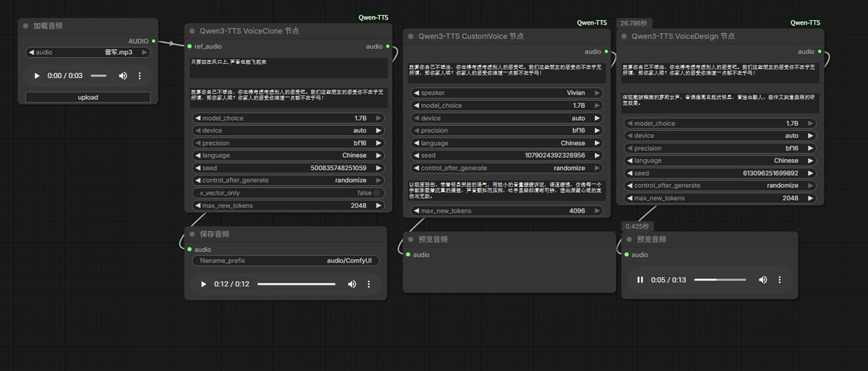Image resolution: width=868 pixels, height=371 pixels.
Task: Click the audio output port of CustomVoice node
Action: [x=606, y=51]
